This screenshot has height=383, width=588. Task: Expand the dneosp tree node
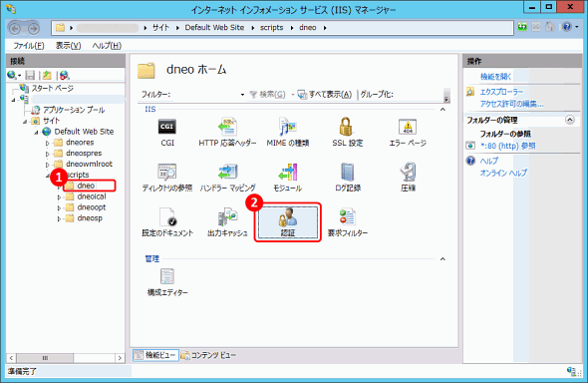59,218
